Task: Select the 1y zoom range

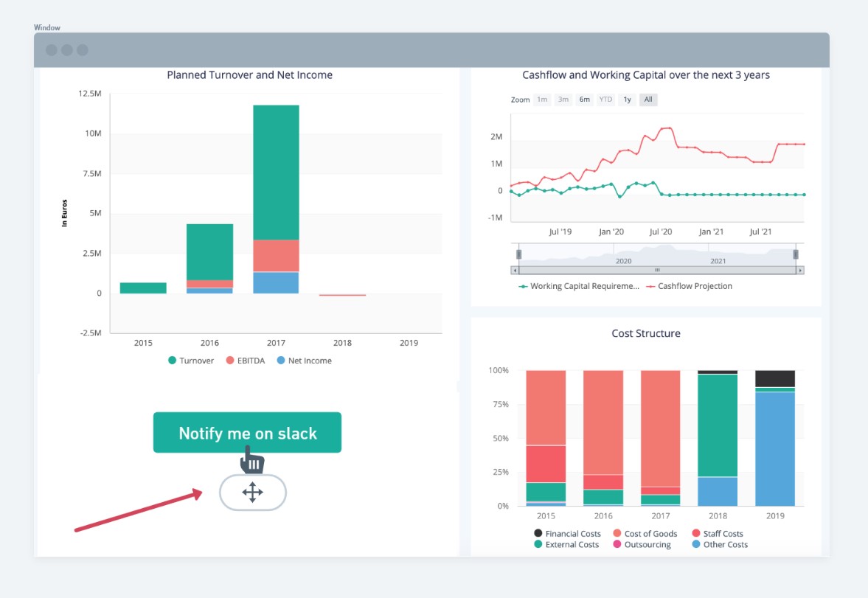Action: pos(627,100)
